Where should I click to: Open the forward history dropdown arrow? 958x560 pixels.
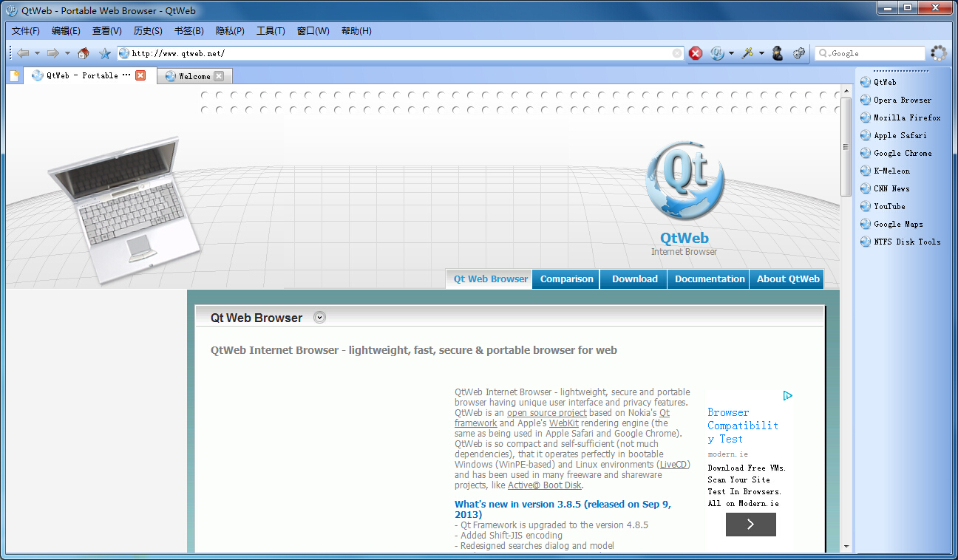click(67, 53)
